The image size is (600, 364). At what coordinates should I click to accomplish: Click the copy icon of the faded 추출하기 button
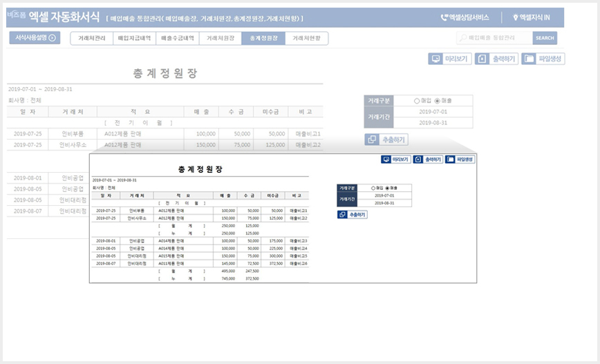372,140
